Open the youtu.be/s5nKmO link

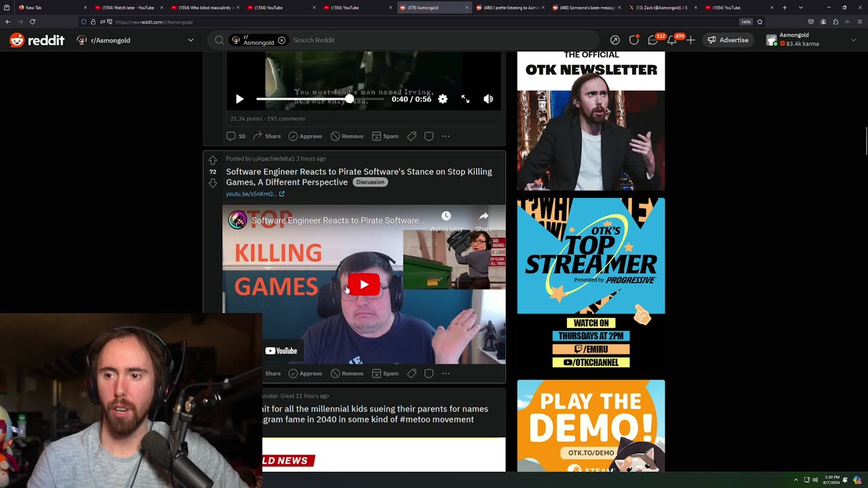(x=255, y=194)
